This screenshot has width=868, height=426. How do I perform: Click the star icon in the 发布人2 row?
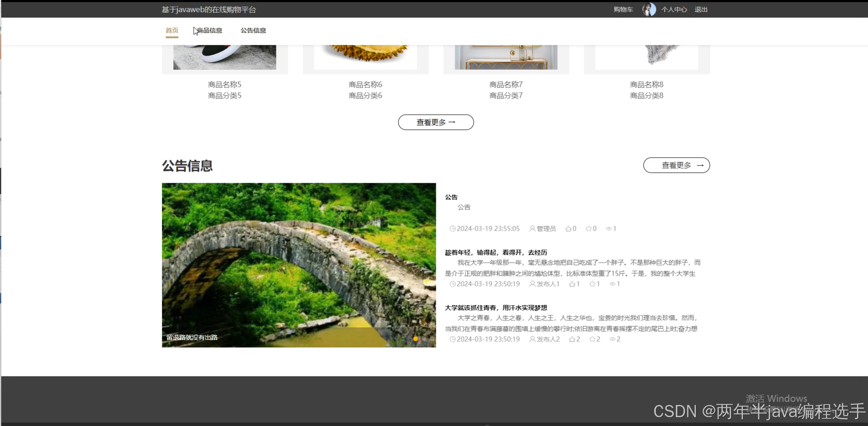(592, 339)
